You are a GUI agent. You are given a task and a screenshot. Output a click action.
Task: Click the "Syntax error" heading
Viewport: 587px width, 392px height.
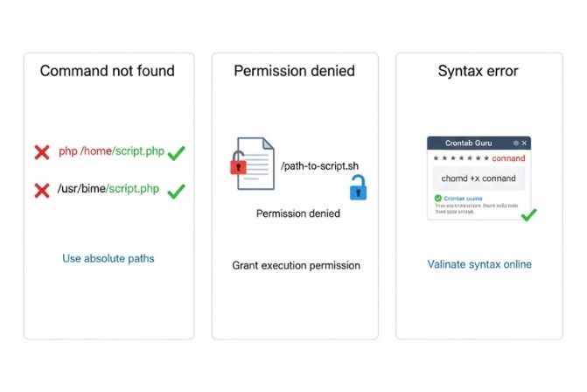point(479,71)
